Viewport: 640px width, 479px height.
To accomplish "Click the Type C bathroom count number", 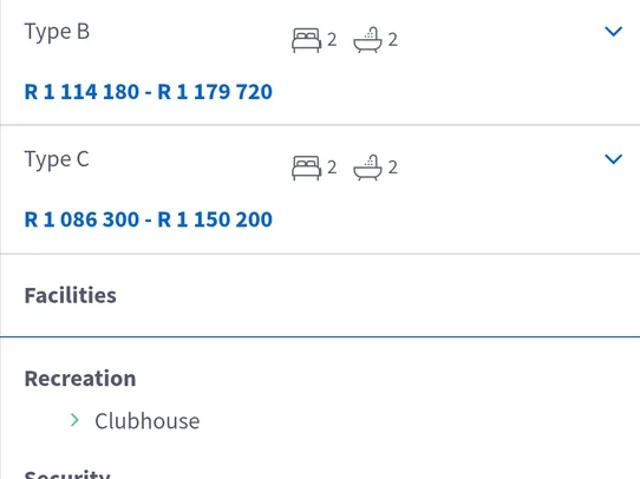I will pyautogui.click(x=393, y=167).
